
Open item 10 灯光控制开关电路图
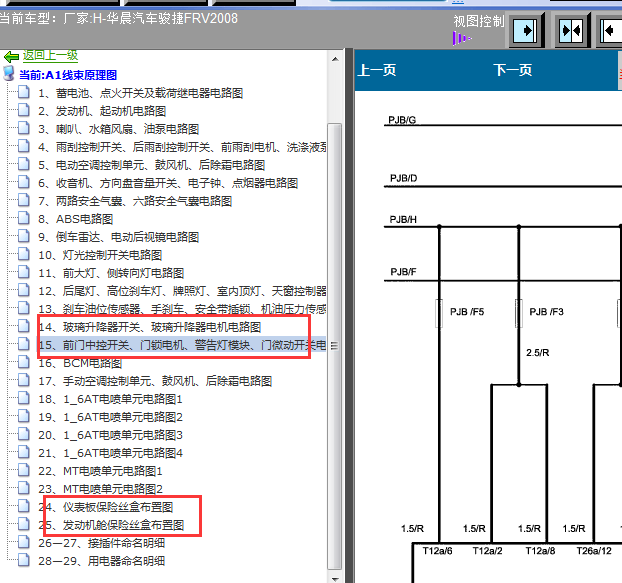pos(100,255)
